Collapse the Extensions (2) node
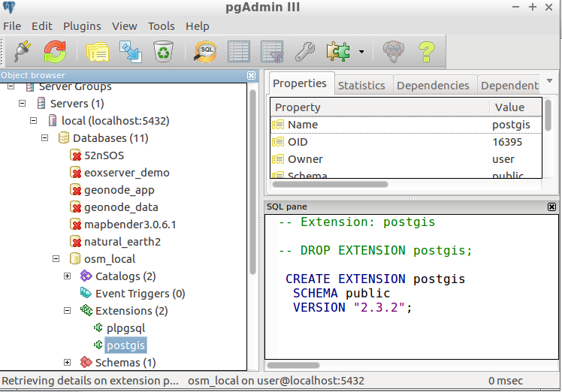 pos(68,311)
